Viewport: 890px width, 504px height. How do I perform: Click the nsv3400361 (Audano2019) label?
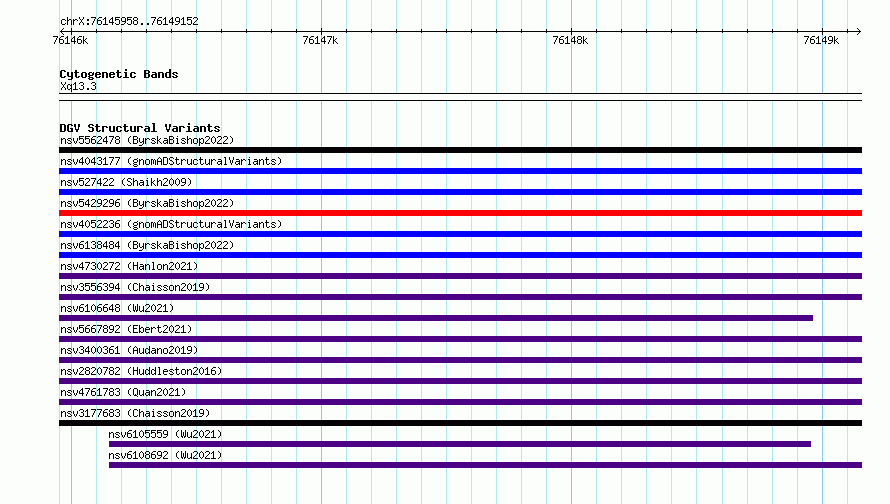coord(129,350)
